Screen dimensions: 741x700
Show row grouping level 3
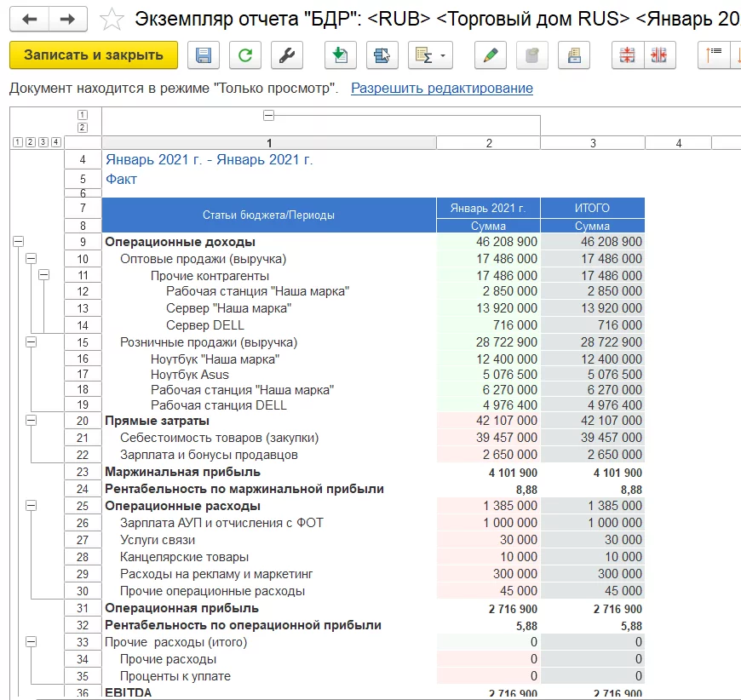point(43,143)
